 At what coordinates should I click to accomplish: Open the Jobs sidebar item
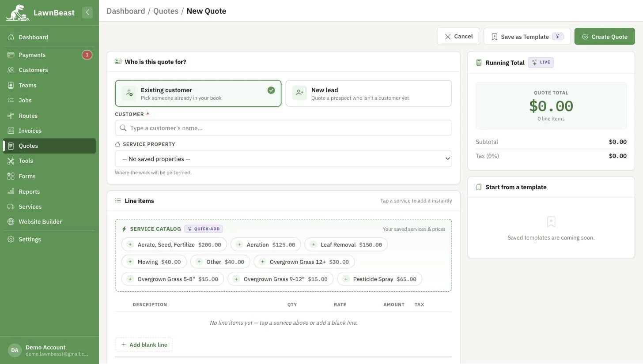click(49, 100)
